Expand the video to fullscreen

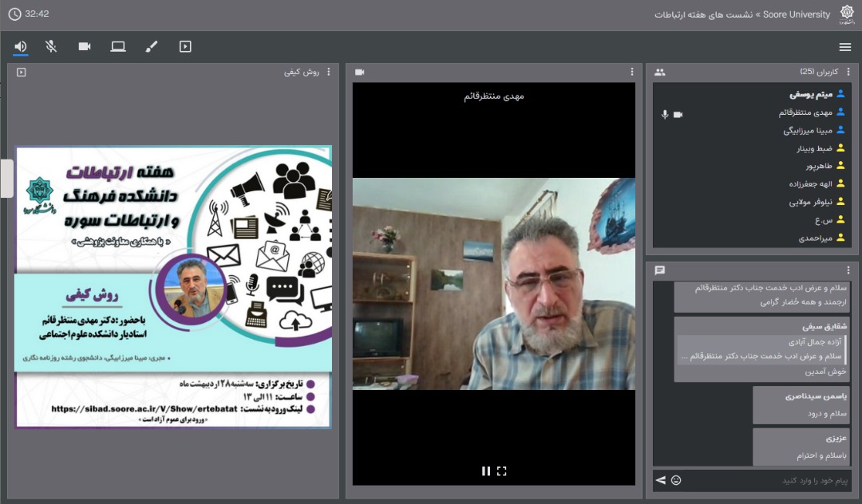point(501,471)
